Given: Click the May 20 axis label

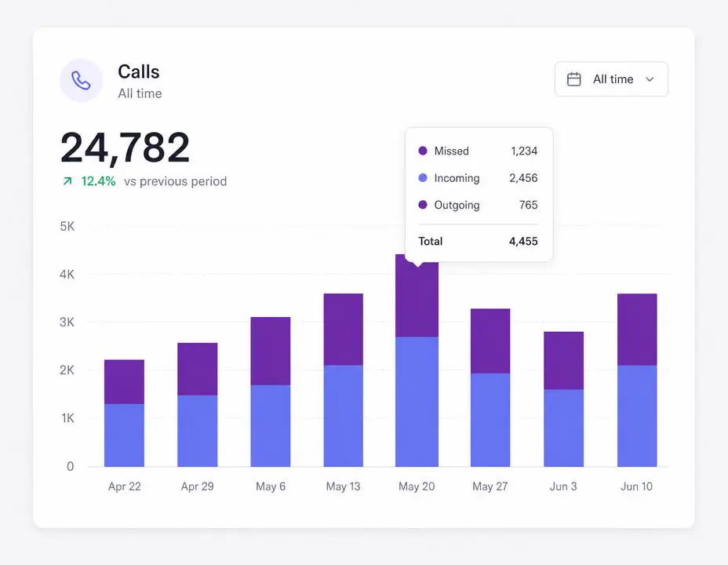Looking at the screenshot, I should tap(417, 486).
